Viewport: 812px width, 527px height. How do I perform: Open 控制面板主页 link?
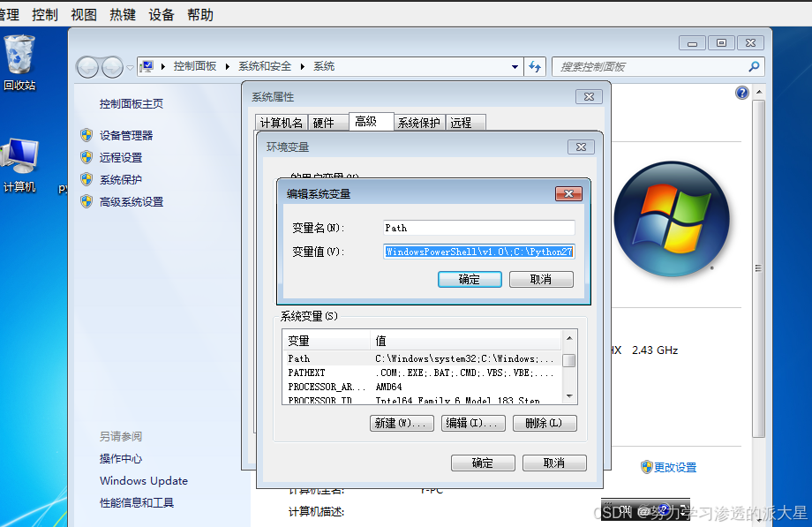132,103
